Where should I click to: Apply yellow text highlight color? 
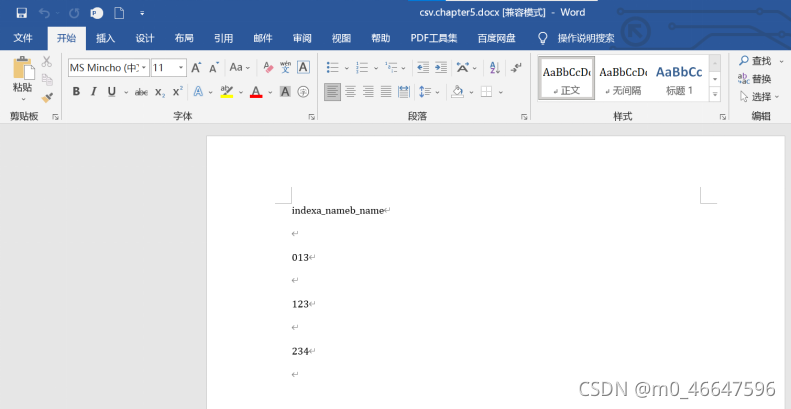point(227,92)
